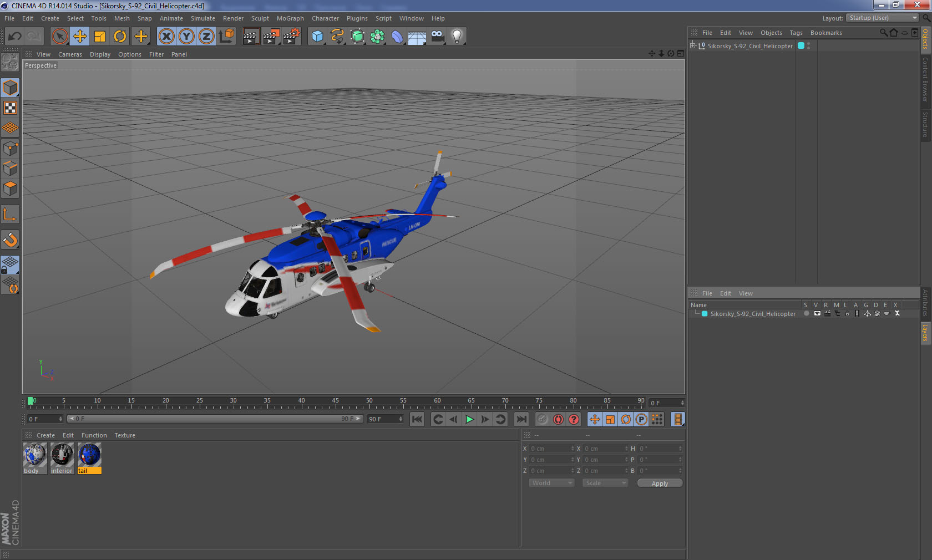This screenshot has height=560, width=932.
Task: Switch to Points mode
Action: [x=11, y=149]
